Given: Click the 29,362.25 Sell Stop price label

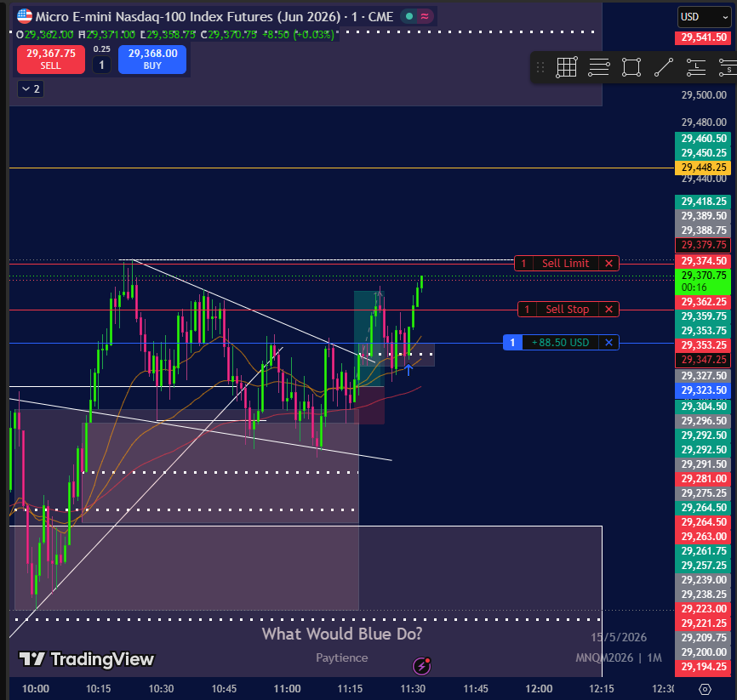Looking at the screenshot, I should tap(703, 302).
